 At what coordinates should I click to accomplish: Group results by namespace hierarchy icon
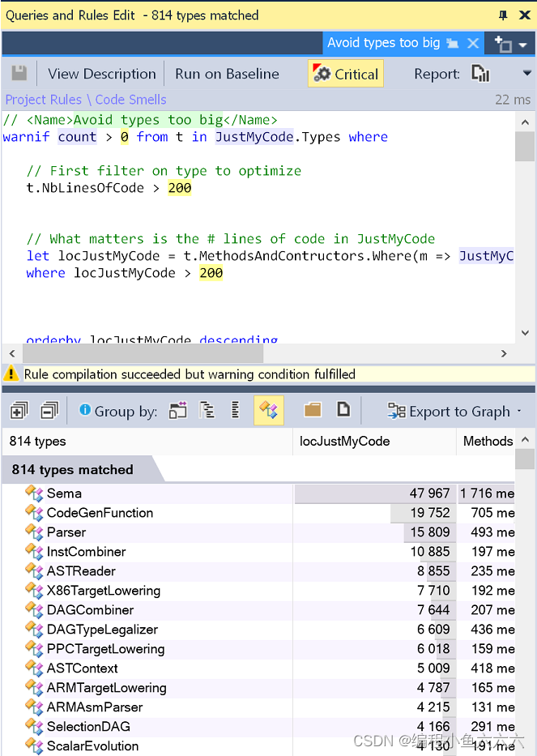click(207, 411)
